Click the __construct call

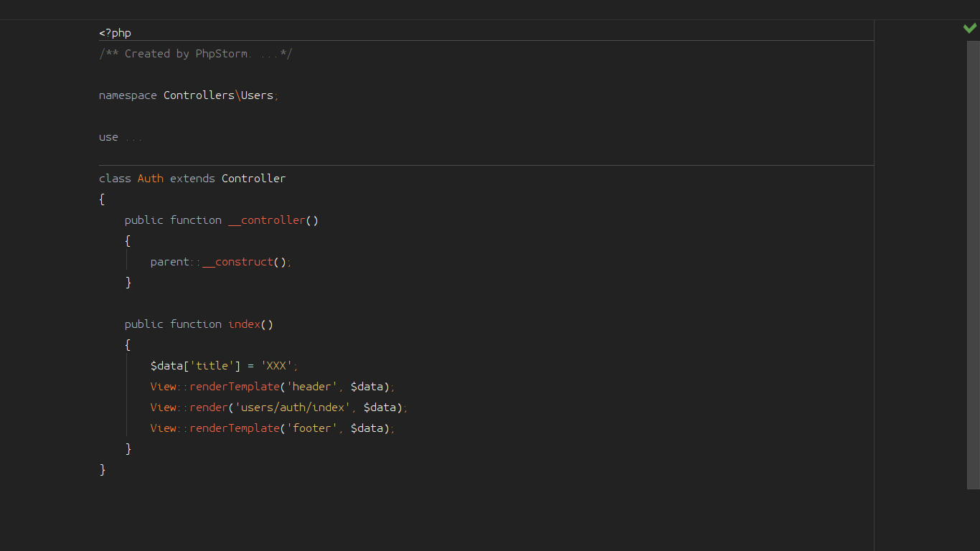pos(238,262)
